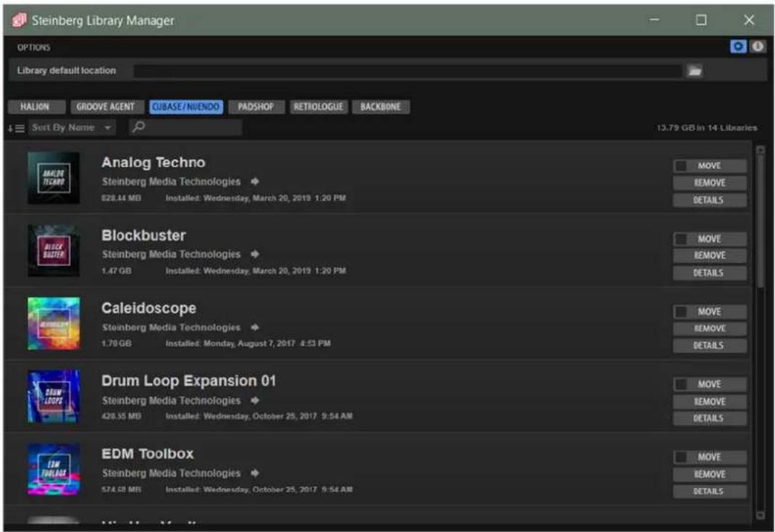Viewport: 775px width, 532px height.
Task: Check the Move checkbox for Analog Techno
Action: 680,166
